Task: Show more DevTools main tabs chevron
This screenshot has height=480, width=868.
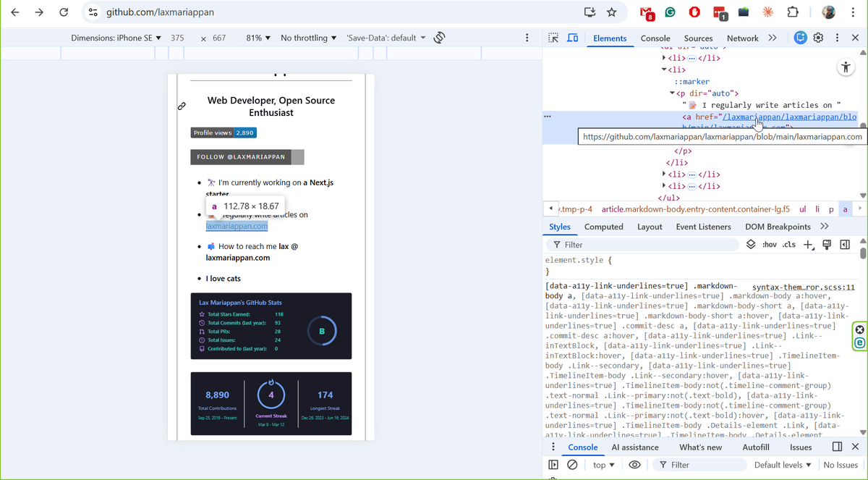Action: [x=772, y=38]
